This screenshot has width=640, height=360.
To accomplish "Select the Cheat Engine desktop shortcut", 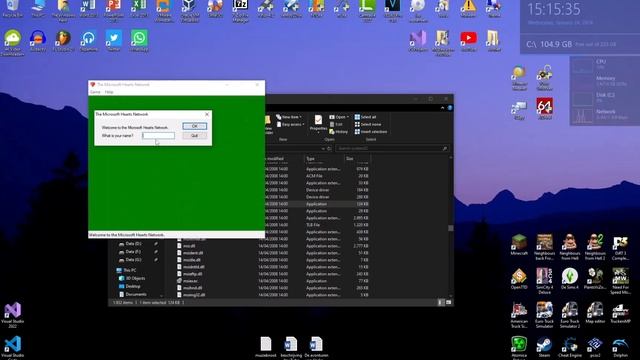I will 570,348.
